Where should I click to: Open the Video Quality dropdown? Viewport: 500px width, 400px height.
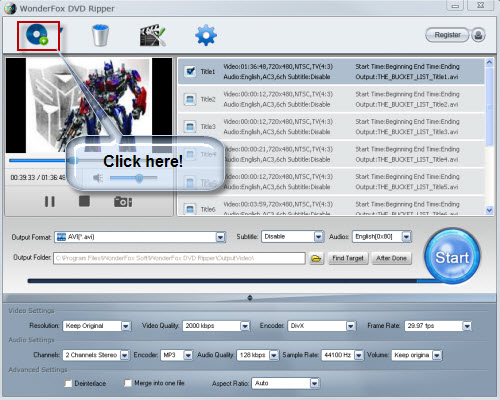[245, 326]
